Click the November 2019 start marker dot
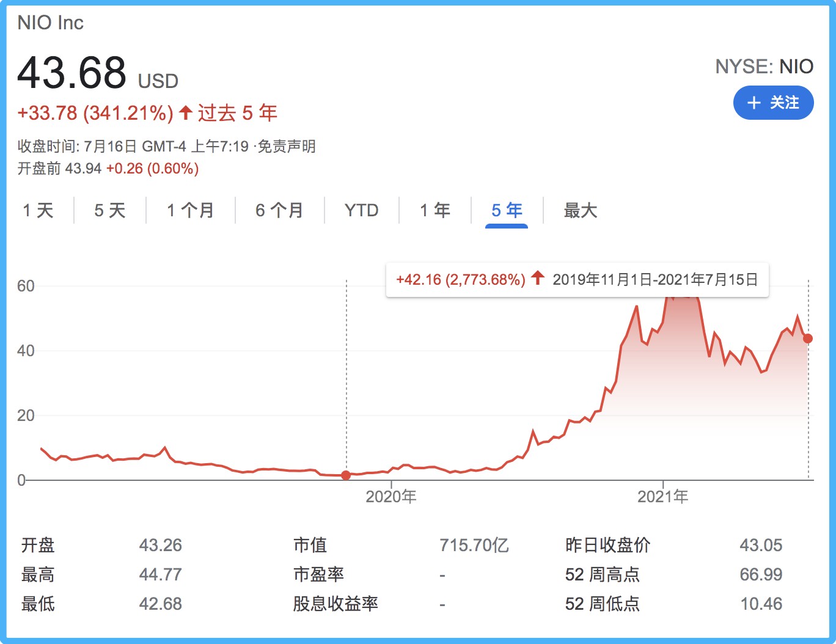Screen dimensions: 836x644 coord(346,475)
